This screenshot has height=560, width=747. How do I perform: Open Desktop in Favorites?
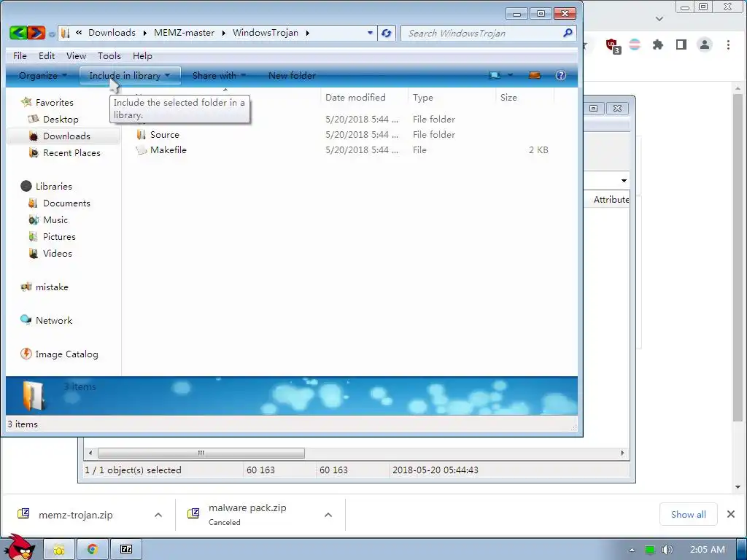coord(60,119)
